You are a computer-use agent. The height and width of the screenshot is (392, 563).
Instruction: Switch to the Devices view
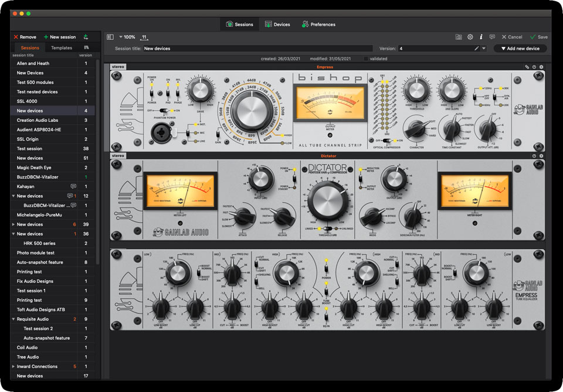pos(277,25)
